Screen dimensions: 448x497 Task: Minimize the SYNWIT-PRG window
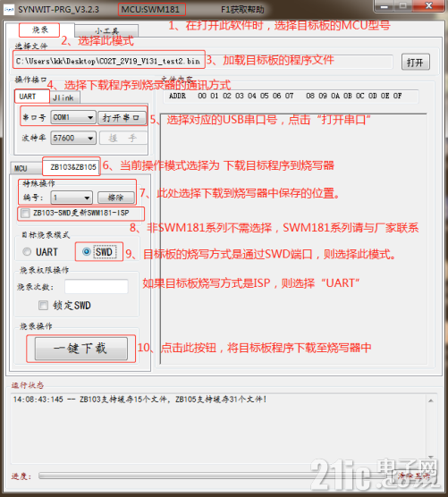coord(385,6)
